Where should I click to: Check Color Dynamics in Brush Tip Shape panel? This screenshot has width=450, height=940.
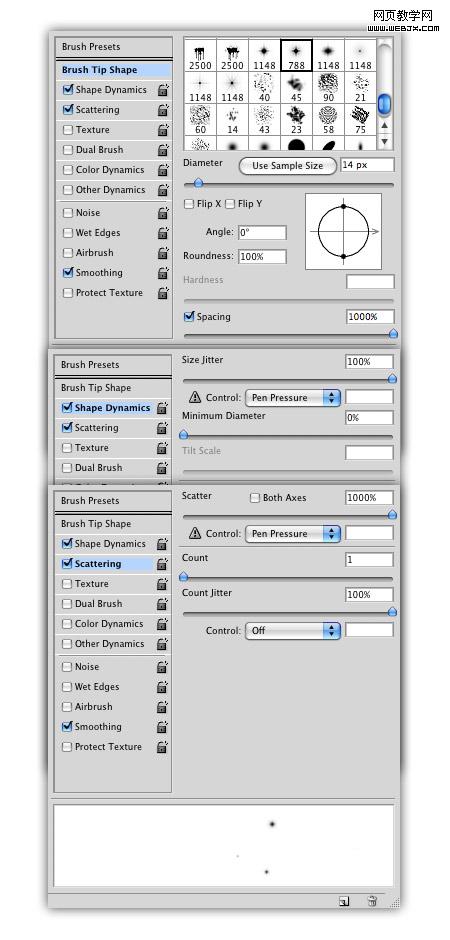[68, 170]
